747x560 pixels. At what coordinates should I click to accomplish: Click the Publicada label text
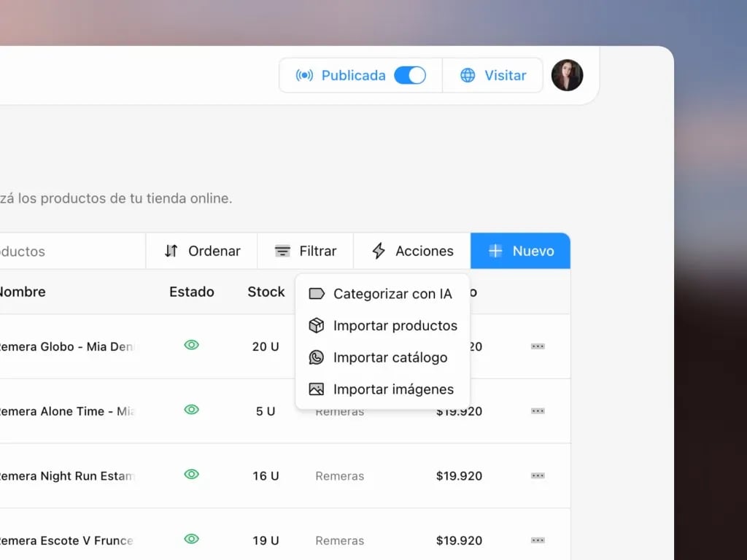pos(354,75)
